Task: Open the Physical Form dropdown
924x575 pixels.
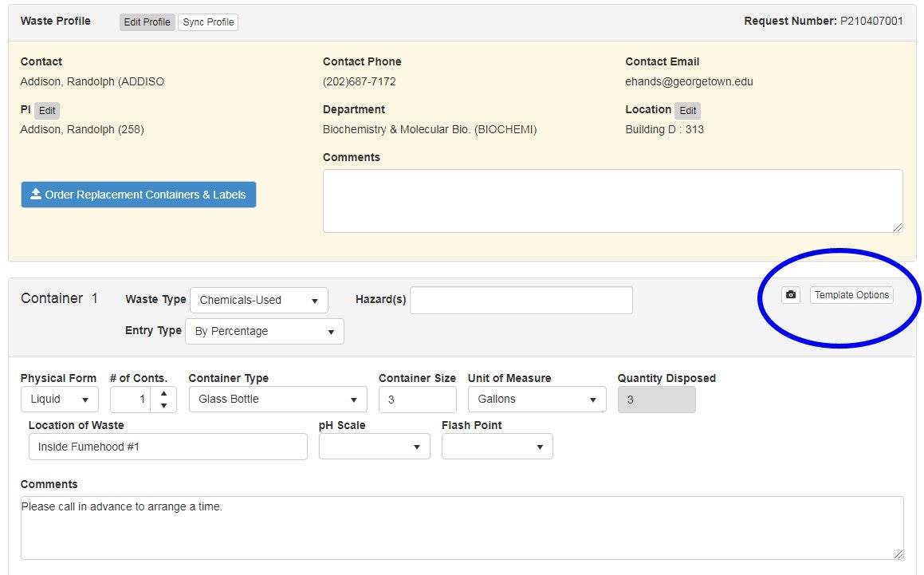Action: pos(59,399)
